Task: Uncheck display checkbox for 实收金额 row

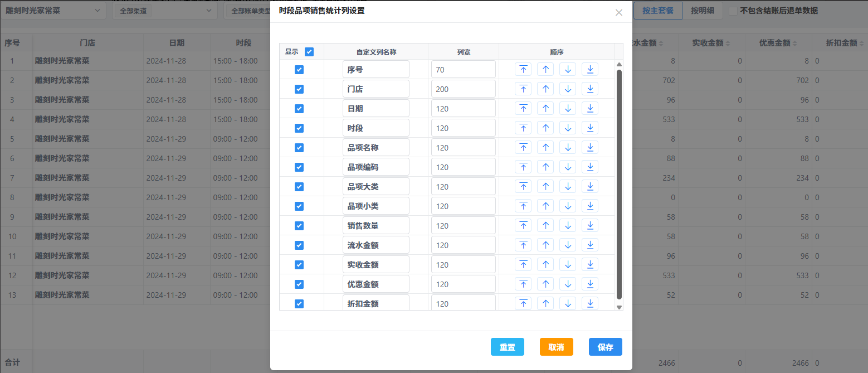Action: (299, 265)
